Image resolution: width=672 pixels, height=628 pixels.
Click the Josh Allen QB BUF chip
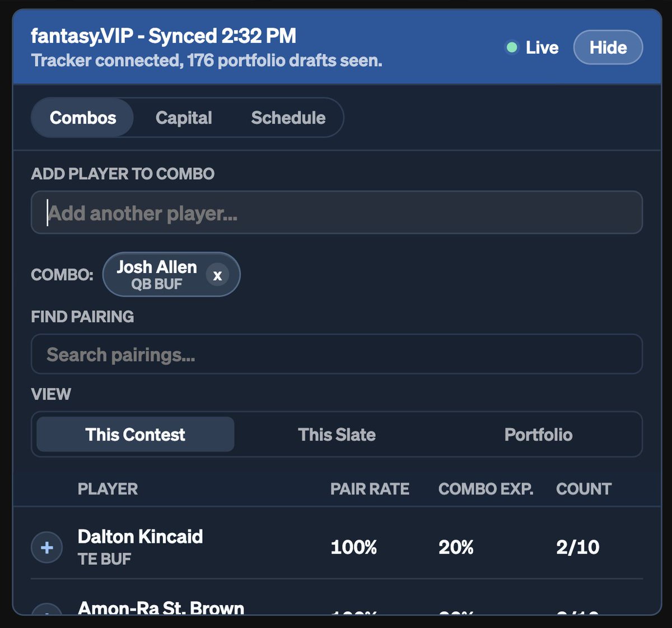click(x=171, y=274)
